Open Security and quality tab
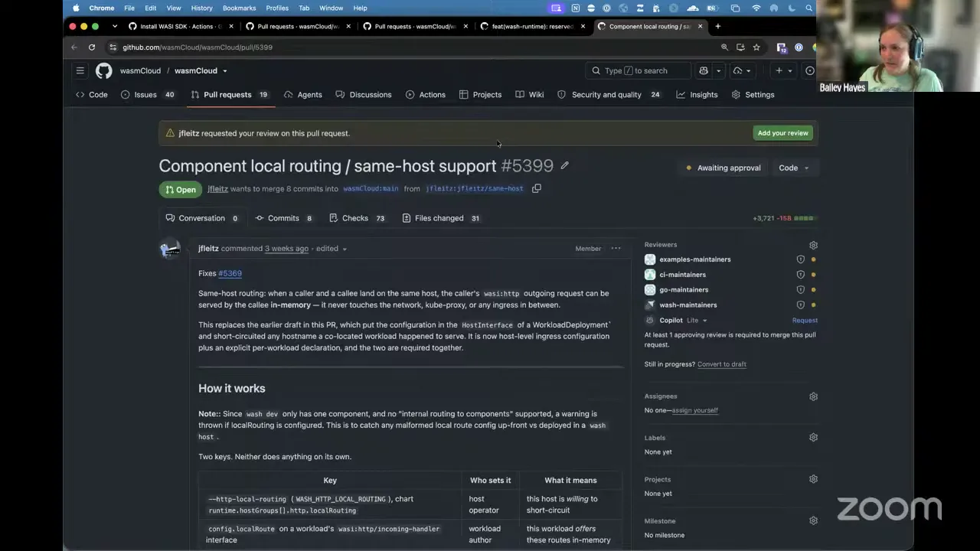This screenshot has height=551, width=980. pyautogui.click(x=609, y=95)
